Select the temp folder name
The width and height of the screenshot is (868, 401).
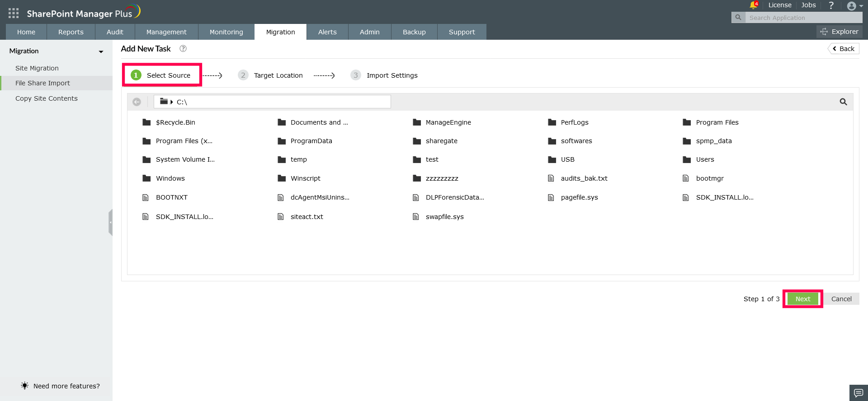[299, 159]
